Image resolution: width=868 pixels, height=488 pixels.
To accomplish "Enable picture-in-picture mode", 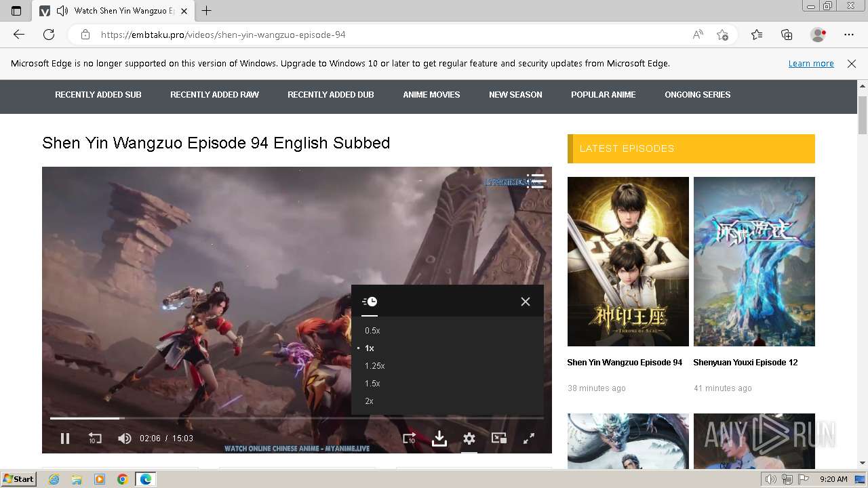I will click(499, 439).
